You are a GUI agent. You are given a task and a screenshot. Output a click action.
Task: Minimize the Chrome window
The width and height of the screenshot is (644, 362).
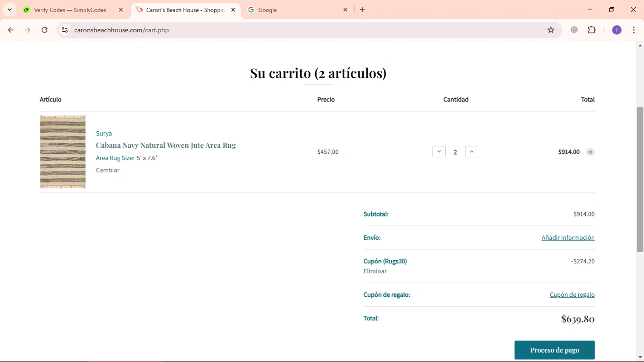(590, 10)
